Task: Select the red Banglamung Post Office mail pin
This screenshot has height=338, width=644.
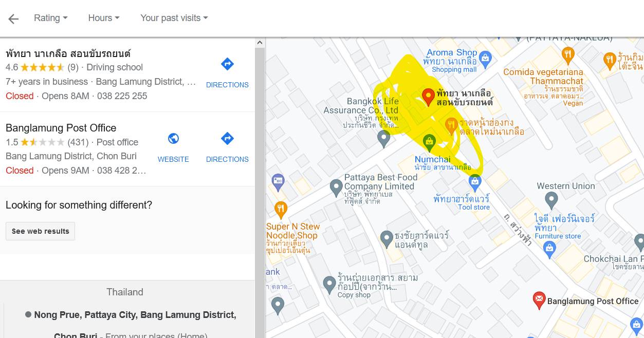Action: pos(539,301)
